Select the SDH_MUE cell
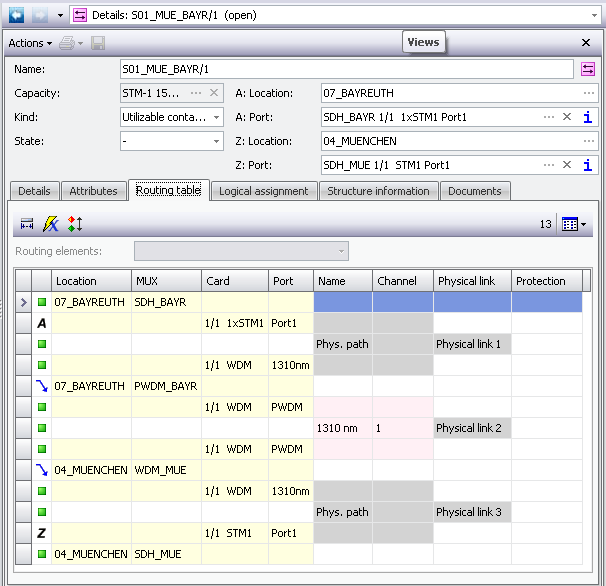Screen dimensions: 606x586 pos(166,554)
